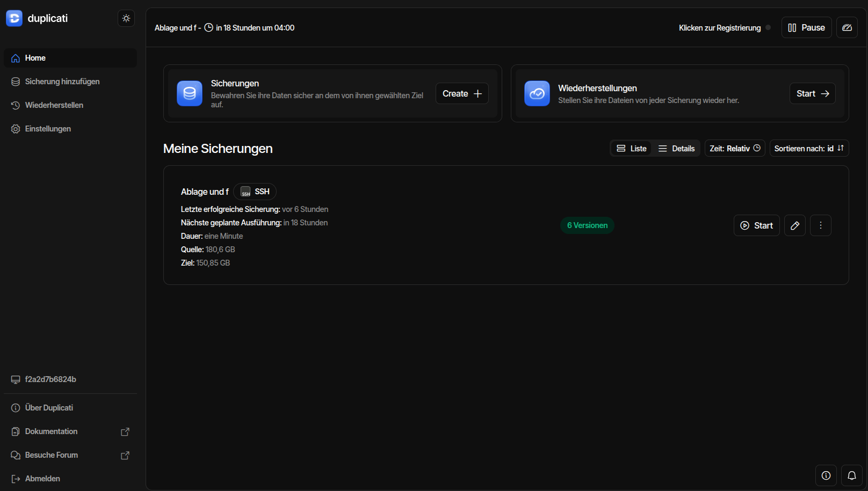The height and width of the screenshot is (491, 868).
Task: Switch to Details view
Action: (x=676, y=149)
